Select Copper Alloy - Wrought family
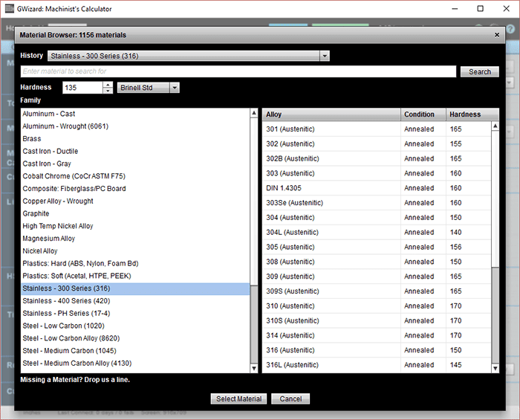The width and height of the screenshot is (520, 420). coord(135,201)
